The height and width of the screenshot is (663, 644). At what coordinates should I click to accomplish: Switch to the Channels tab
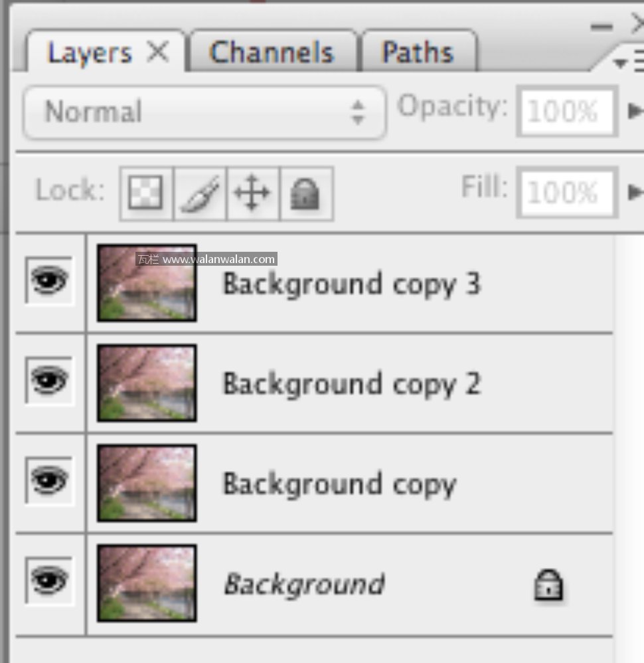point(272,52)
